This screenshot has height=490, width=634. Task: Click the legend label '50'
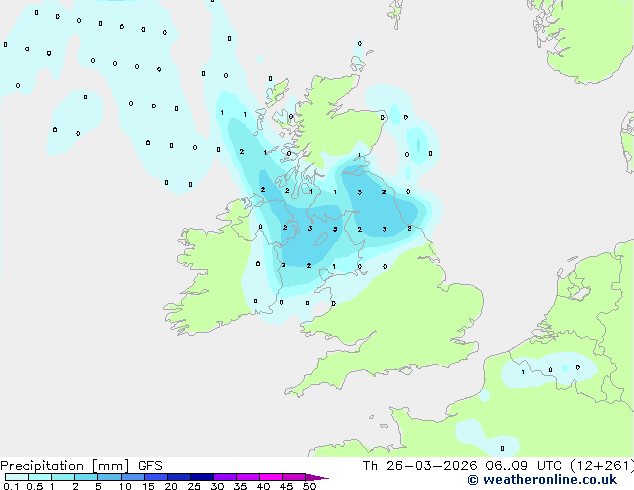pyautogui.click(x=309, y=486)
